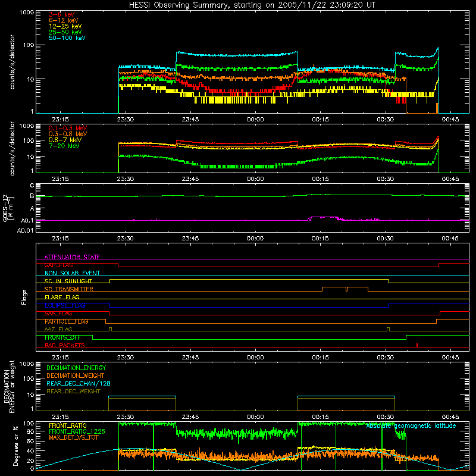Click 'counts/s/detector' axis title of MeV panel
The width and height of the screenshot is (476, 476).
coord(12,148)
